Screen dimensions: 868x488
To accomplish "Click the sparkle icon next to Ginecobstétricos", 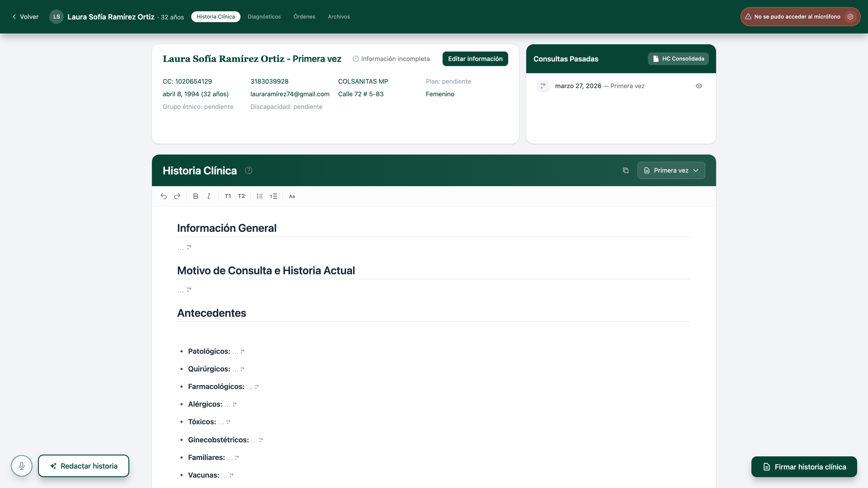I will click(261, 440).
